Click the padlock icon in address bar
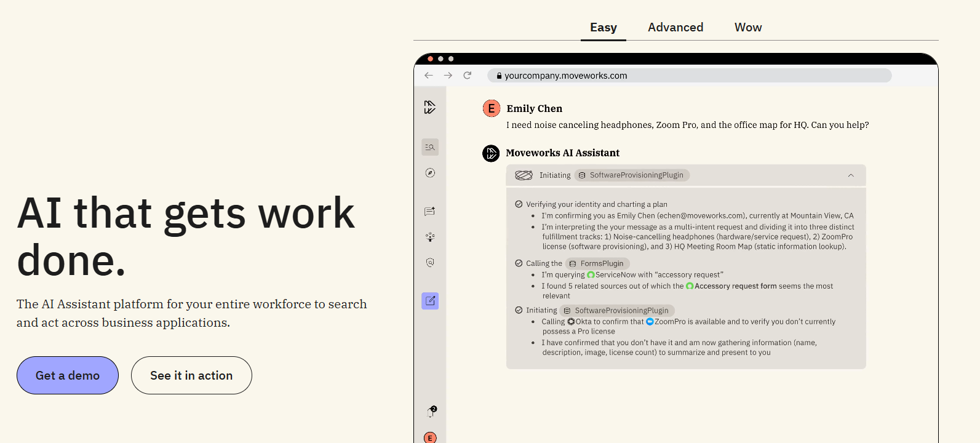 (500, 76)
